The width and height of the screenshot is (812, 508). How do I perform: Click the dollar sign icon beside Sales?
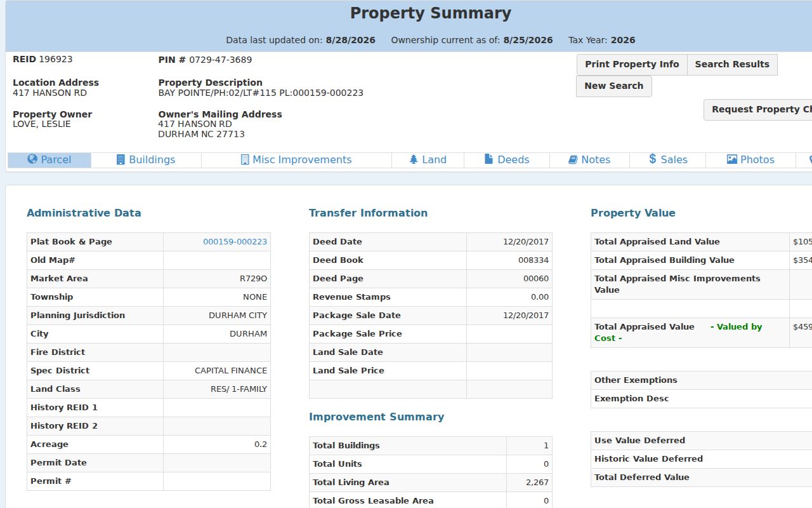pos(653,159)
